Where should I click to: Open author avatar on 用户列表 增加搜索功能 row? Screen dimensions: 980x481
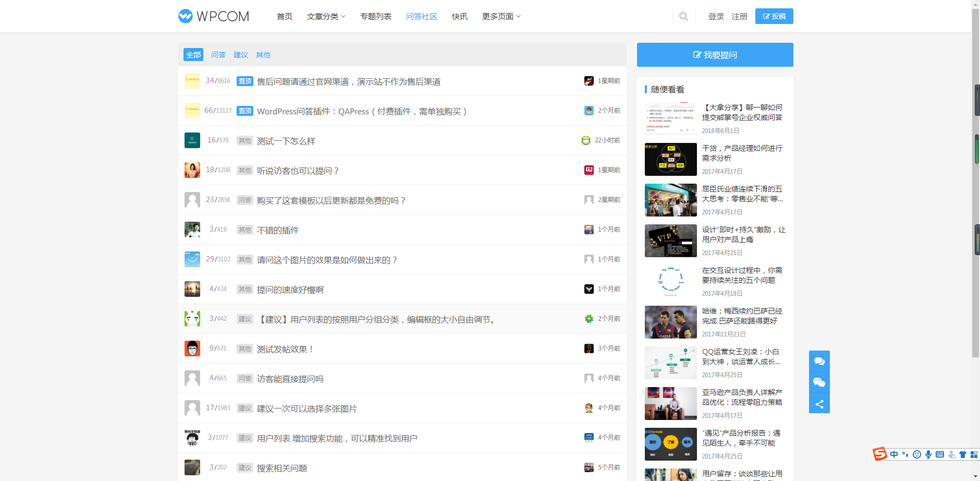[x=192, y=438]
